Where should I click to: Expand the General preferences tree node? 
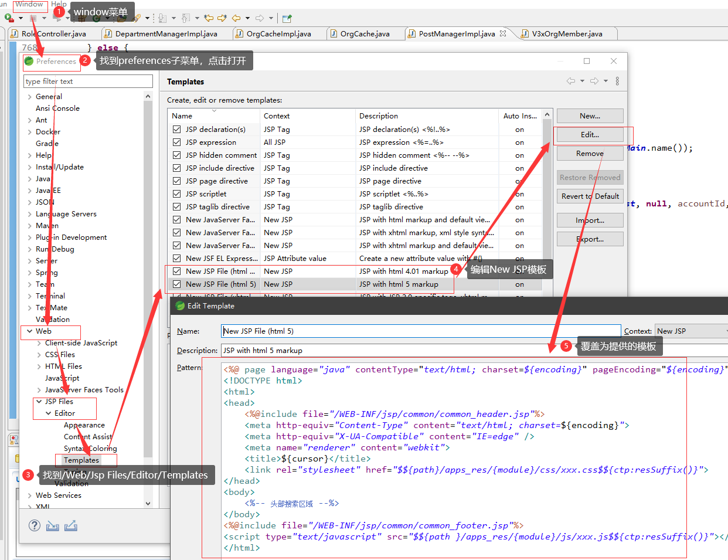(x=29, y=97)
